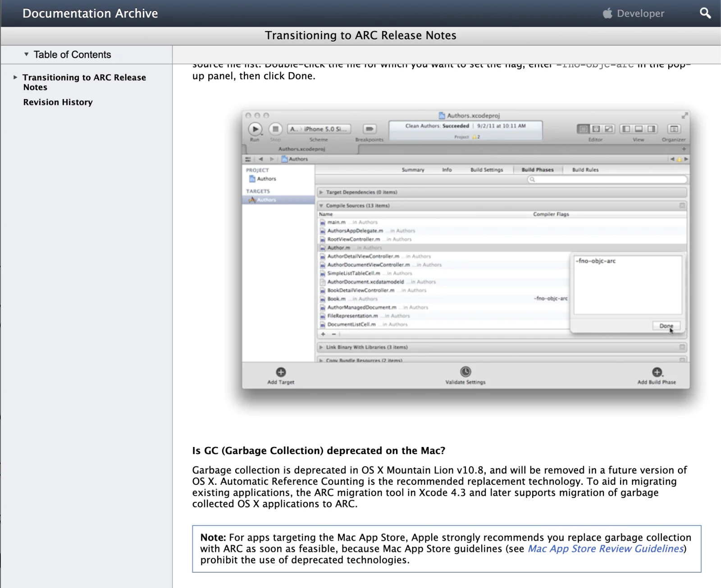
Task: Click the Run play button in Xcode image
Action: pos(255,129)
